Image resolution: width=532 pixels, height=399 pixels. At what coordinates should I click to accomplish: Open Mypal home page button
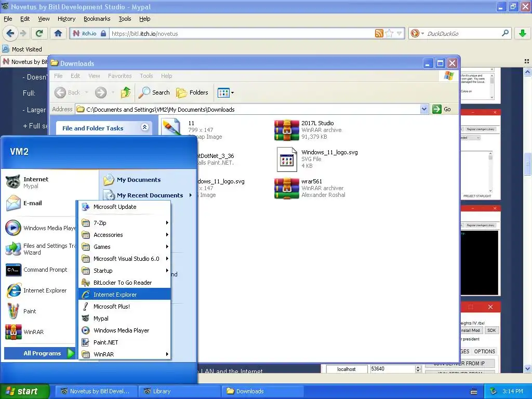point(58,33)
